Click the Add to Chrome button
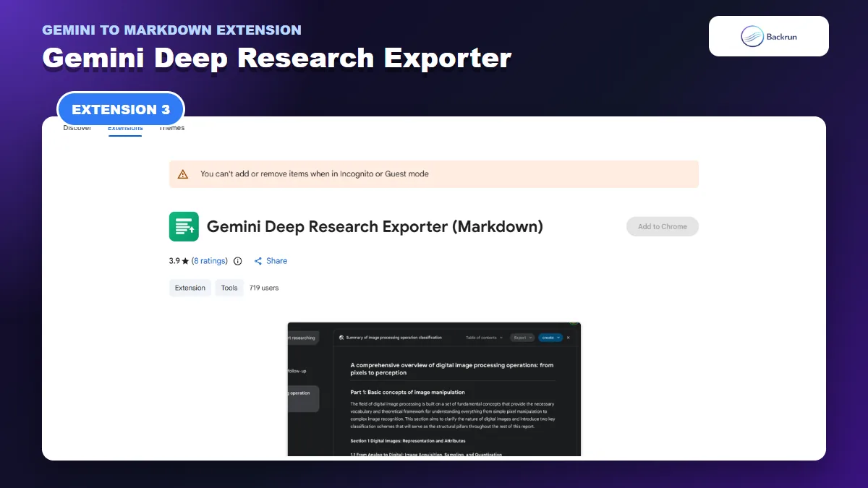Image resolution: width=868 pixels, height=488 pixels. tap(663, 226)
